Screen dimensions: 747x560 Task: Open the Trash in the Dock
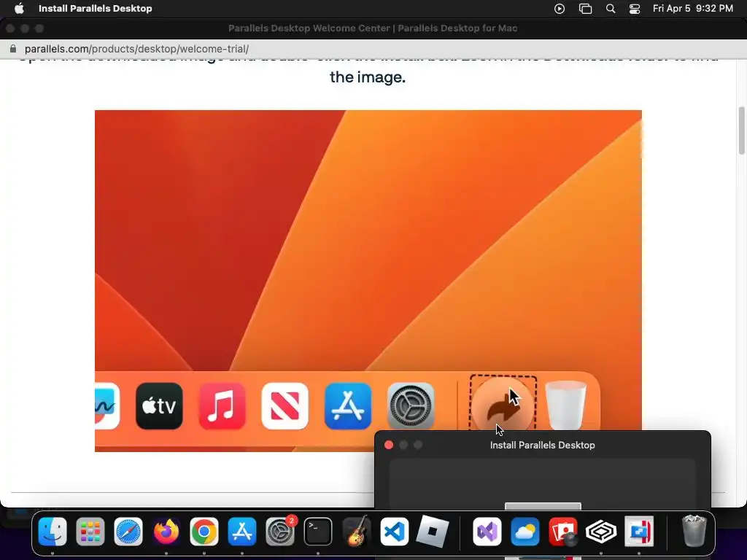(694, 531)
